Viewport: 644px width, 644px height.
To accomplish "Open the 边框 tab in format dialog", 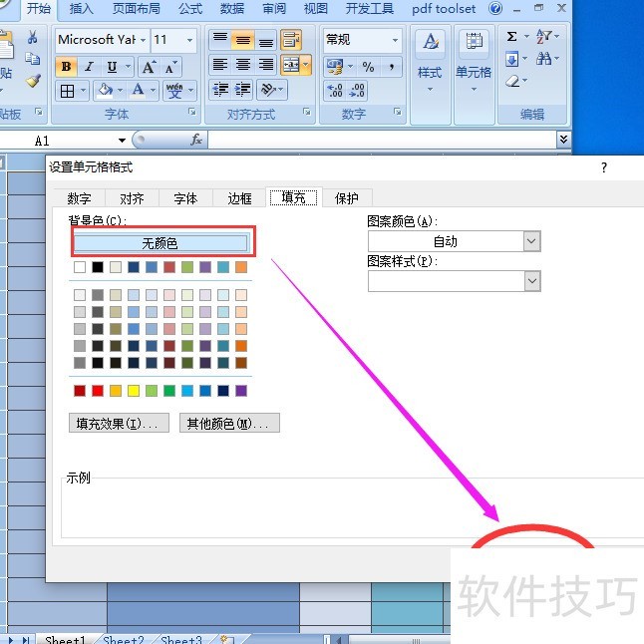I will [x=240, y=198].
